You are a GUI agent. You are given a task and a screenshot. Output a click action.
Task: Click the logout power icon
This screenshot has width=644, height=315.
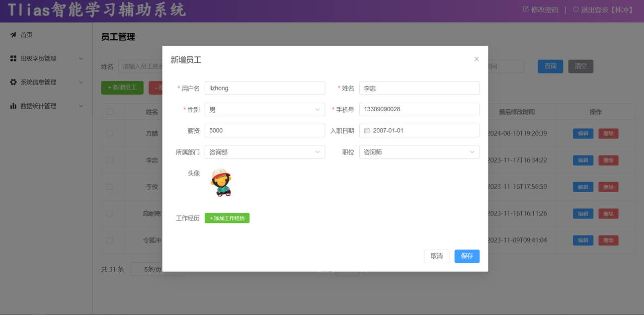pyautogui.click(x=576, y=9)
